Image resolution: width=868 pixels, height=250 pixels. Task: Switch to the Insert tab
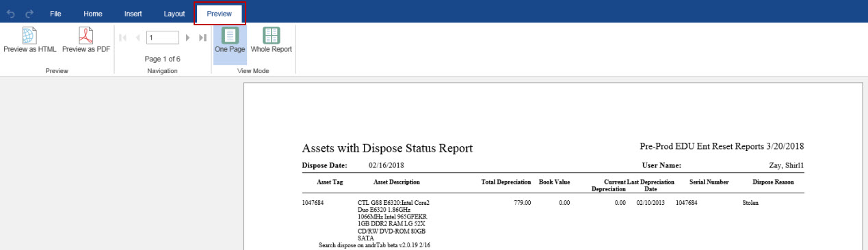click(133, 14)
